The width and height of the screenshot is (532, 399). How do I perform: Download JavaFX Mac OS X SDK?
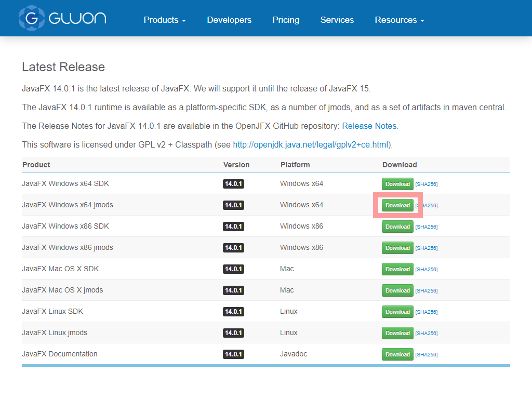(397, 270)
